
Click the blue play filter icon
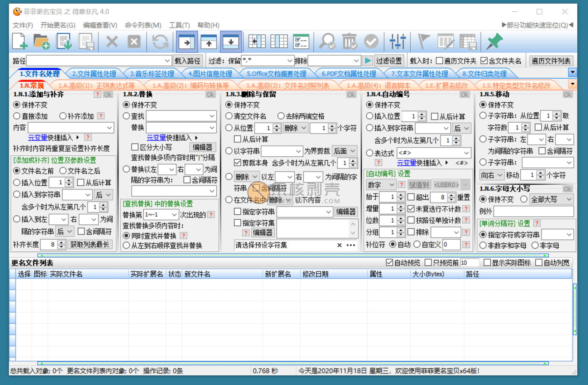point(367,61)
